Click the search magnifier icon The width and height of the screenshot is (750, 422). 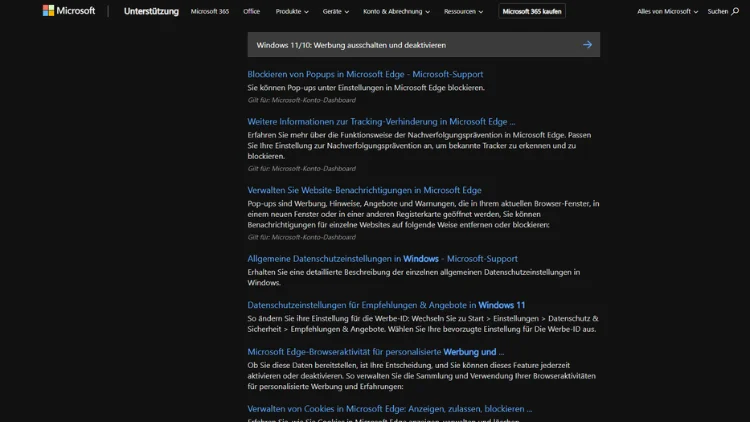(735, 11)
